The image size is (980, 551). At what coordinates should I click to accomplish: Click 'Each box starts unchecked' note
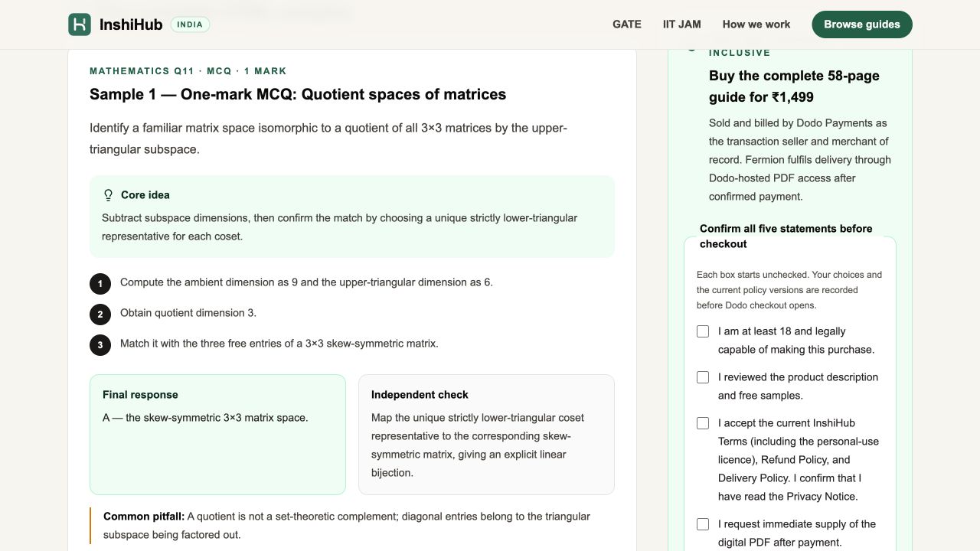(x=789, y=290)
